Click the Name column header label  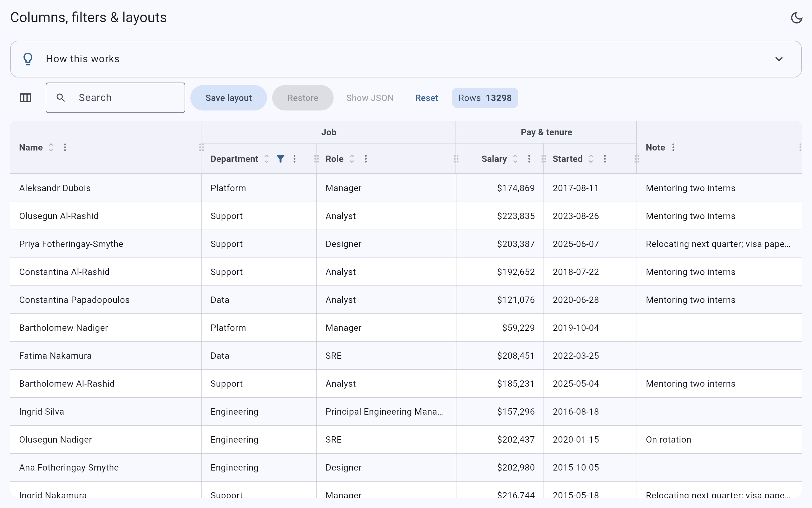coord(31,148)
